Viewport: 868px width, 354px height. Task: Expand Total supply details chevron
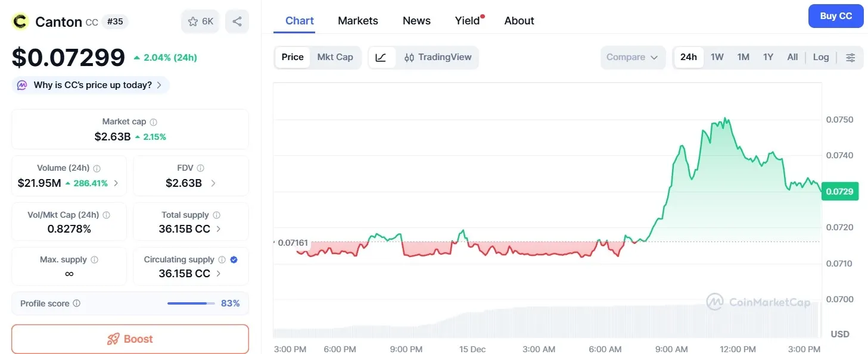click(x=219, y=229)
